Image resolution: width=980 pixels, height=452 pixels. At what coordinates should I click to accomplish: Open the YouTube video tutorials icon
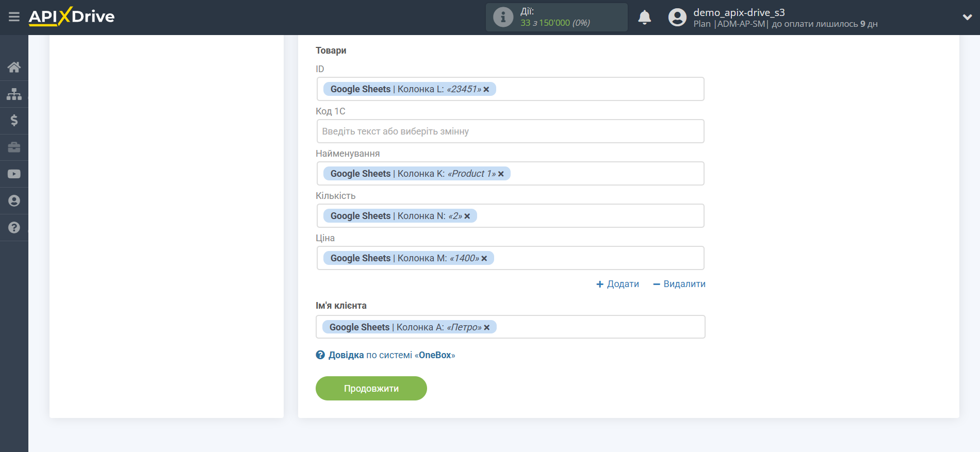(14, 174)
